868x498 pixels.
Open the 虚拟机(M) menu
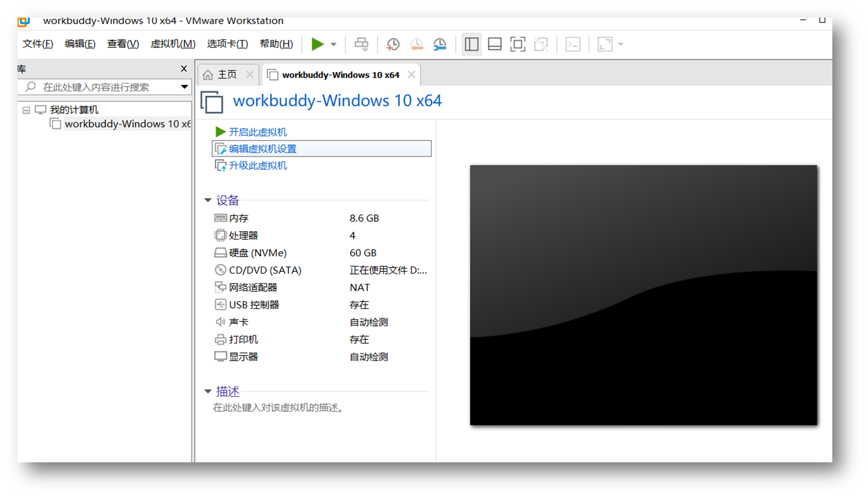point(173,44)
